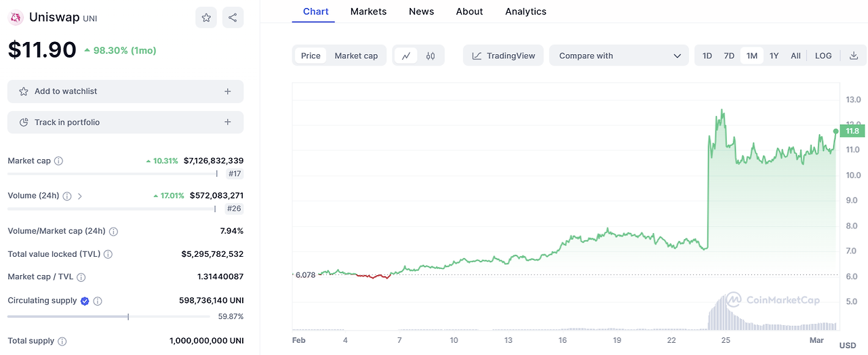The height and width of the screenshot is (355, 868).
Task: Switch to line chart view icon
Action: [406, 56]
